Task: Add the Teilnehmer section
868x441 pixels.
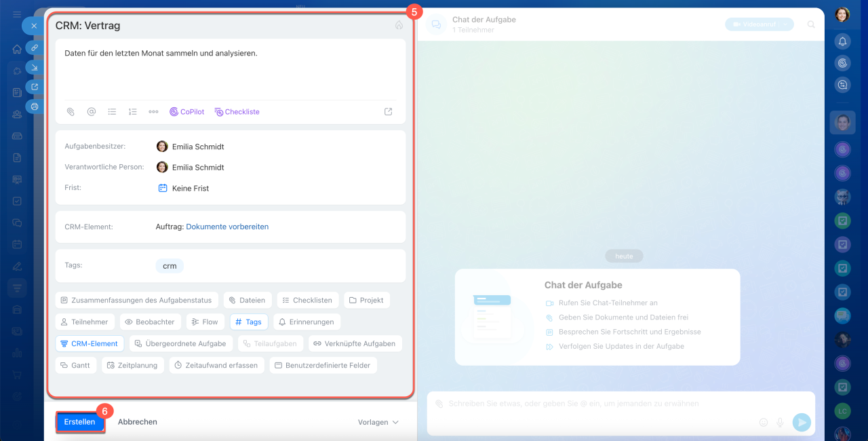Action: (x=85, y=322)
